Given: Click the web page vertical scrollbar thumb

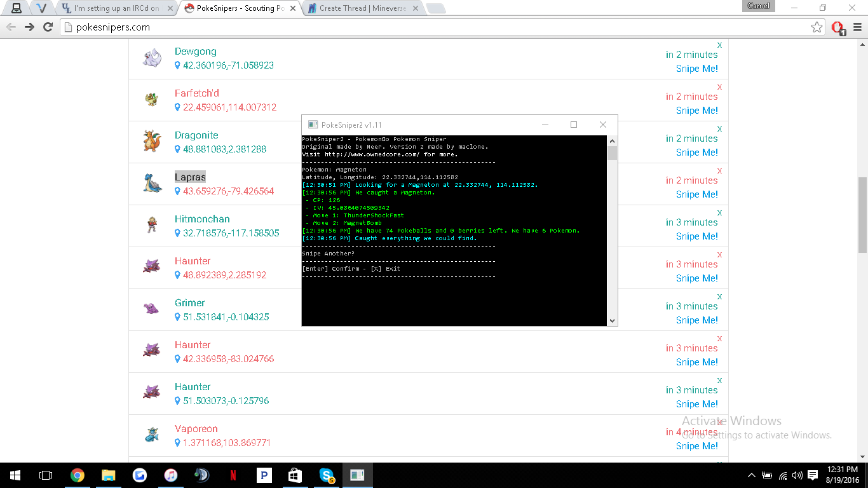Looking at the screenshot, I should click(x=862, y=215).
